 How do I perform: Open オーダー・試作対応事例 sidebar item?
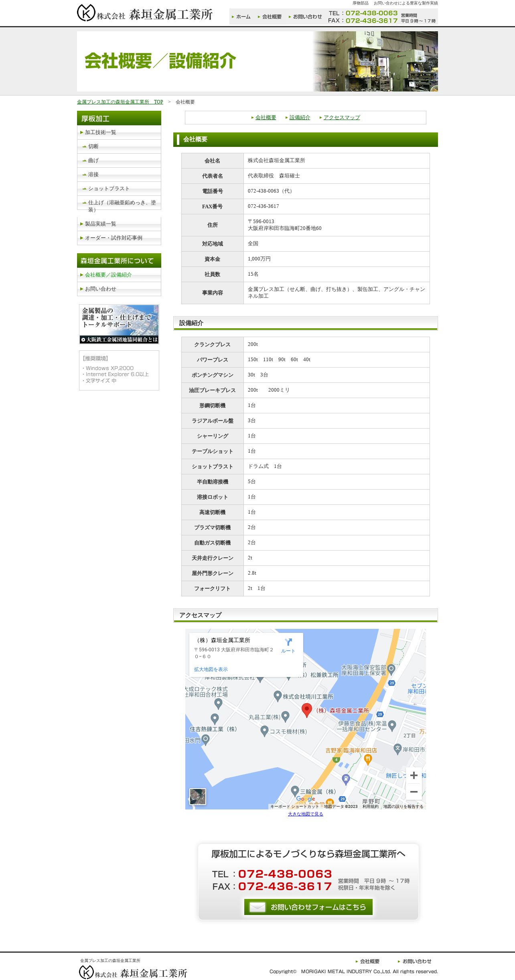119,238
